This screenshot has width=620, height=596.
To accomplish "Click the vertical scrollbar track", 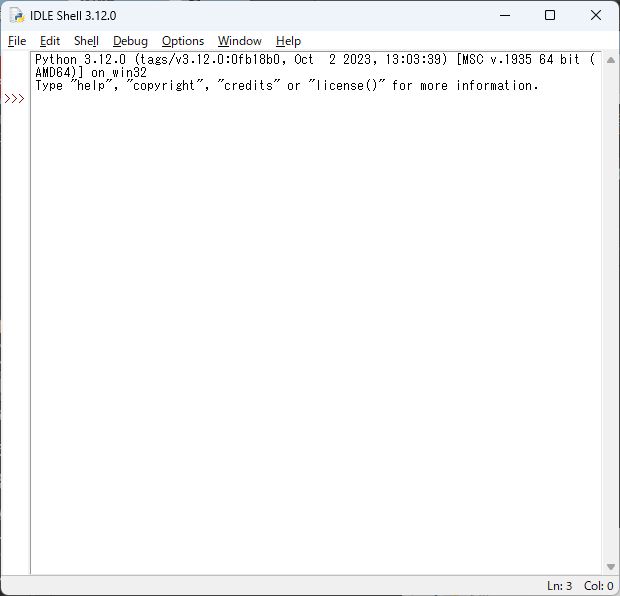I will pos(611,313).
